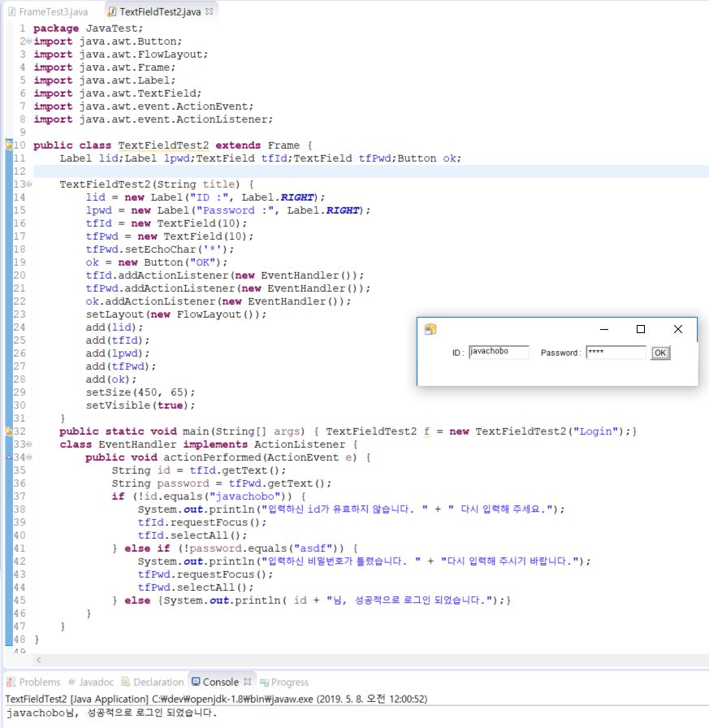The height and width of the screenshot is (728, 709).
Task: Click the Problems view icon
Action: click(11, 682)
